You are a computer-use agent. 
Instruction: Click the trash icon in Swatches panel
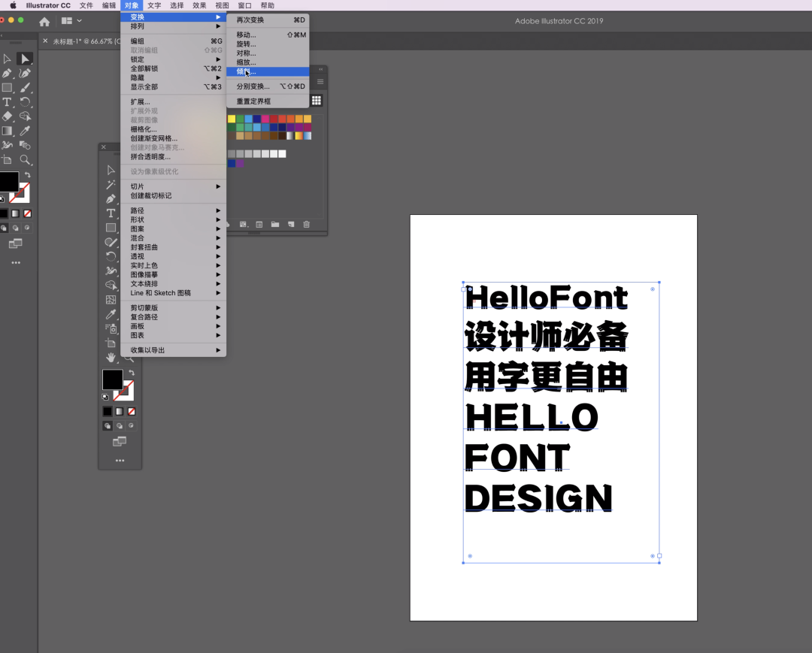pyautogui.click(x=306, y=225)
